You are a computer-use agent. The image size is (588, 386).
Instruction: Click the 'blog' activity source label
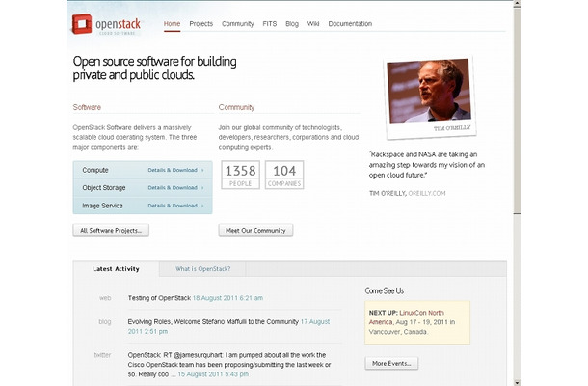pyautogui.click(x=105, y=321)
